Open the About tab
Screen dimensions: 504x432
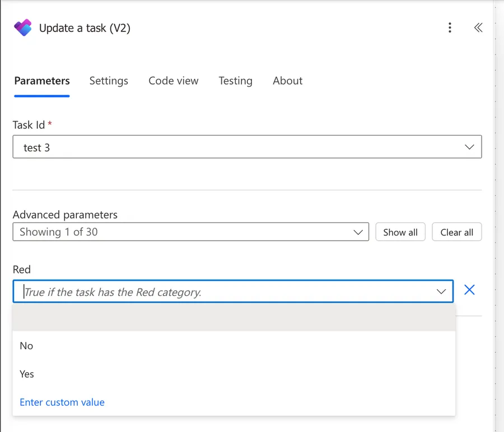(287, 81)
